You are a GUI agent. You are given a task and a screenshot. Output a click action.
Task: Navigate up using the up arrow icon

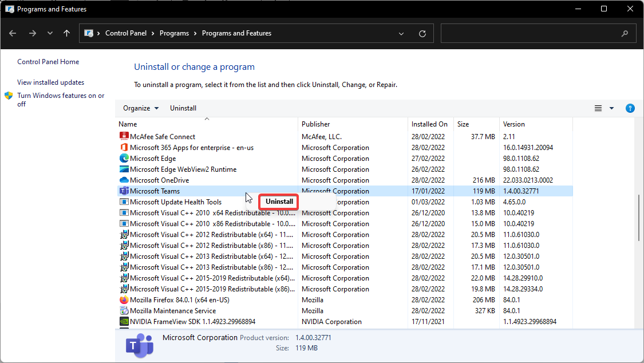tap(66, 33)
